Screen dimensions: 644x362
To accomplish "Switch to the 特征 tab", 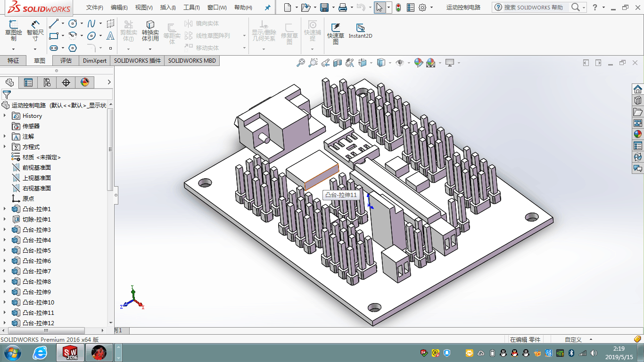I will (x=13, y=60).
